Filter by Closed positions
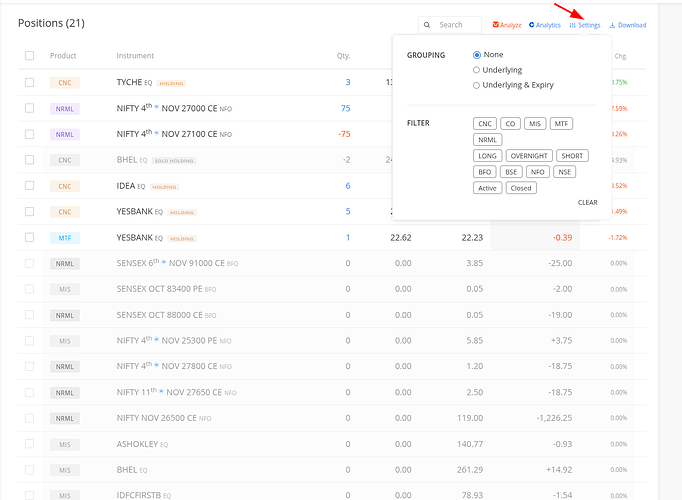682x500 pixels. pyautogui.click(x=521, y=188)
